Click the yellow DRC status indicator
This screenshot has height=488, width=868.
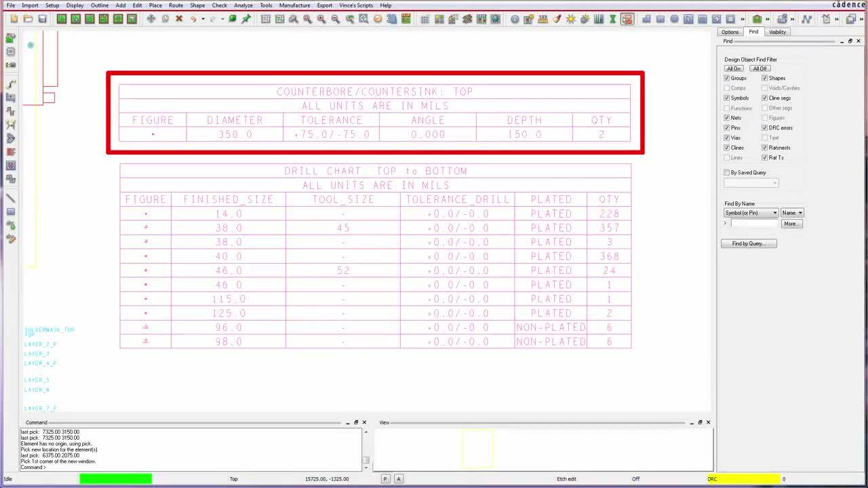743,479
